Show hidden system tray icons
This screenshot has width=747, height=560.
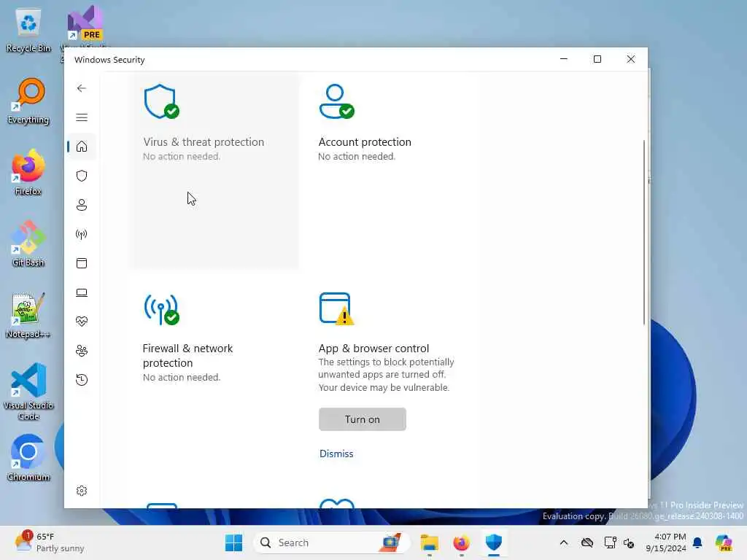[x=564, y=542]
